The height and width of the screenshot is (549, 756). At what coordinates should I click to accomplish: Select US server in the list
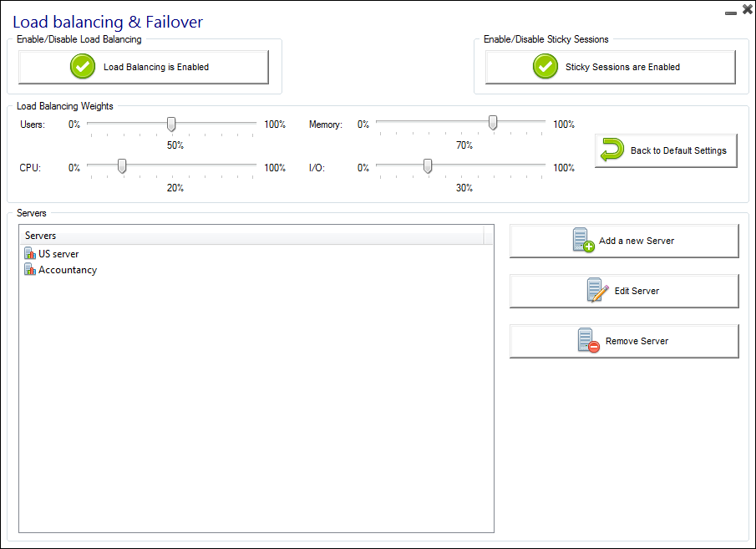[x=58, y=253]
